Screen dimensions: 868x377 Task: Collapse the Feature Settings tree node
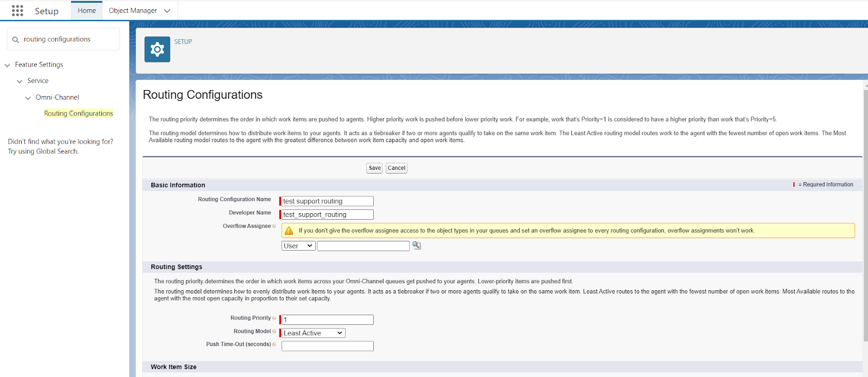(x=7, y=65)
